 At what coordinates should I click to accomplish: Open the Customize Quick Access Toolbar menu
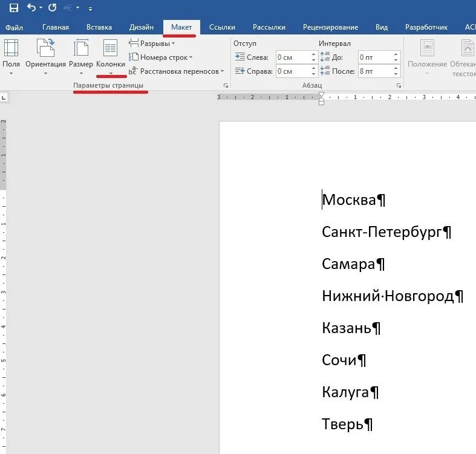tap(90, 9)
